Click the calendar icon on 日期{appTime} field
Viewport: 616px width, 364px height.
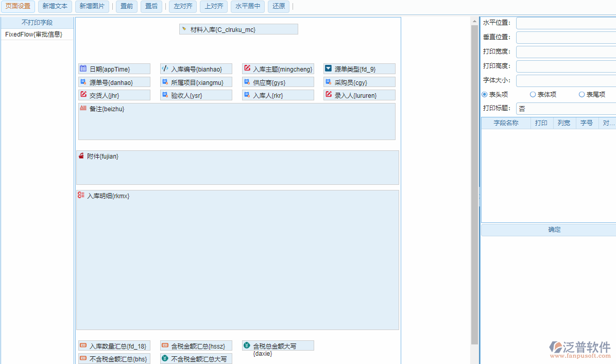[x=83, y=68]
